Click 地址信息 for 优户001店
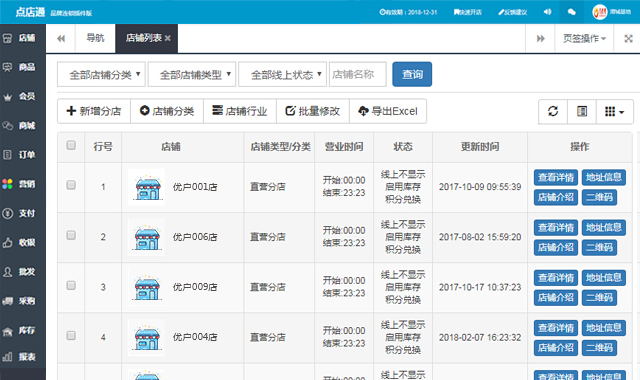The height and width of the screenshot is (380, 640). [604, 177]
